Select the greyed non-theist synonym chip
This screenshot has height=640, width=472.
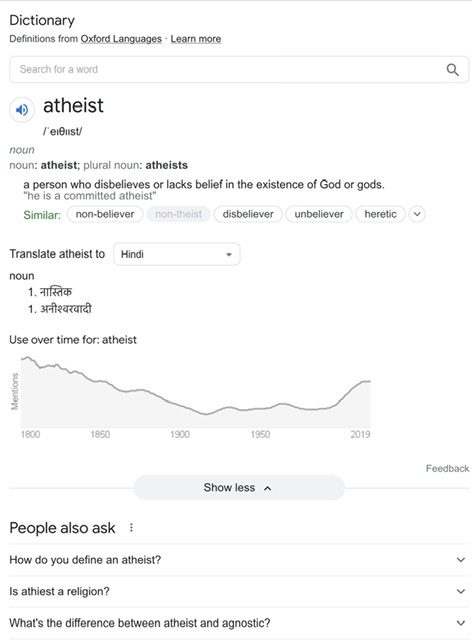(x=178, y=214)
